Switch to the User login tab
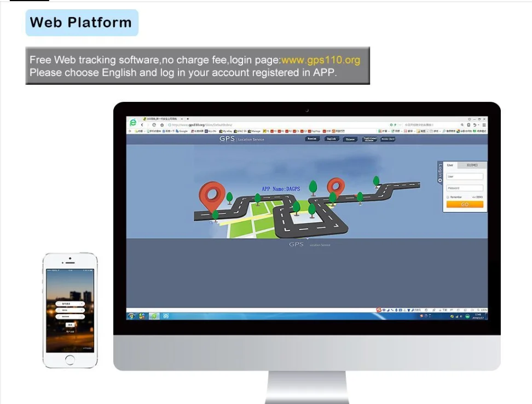 450,165
